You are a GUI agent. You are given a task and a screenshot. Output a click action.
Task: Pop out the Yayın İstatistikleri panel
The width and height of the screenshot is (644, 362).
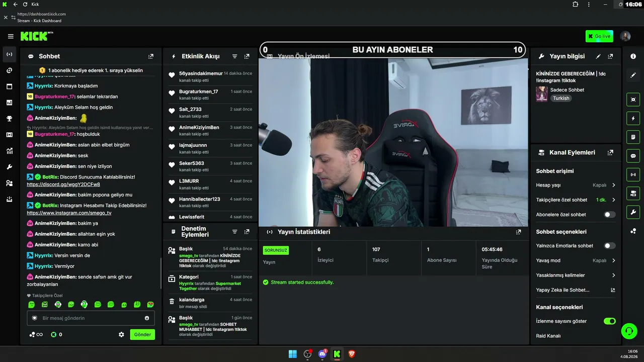tap(518, 232)
